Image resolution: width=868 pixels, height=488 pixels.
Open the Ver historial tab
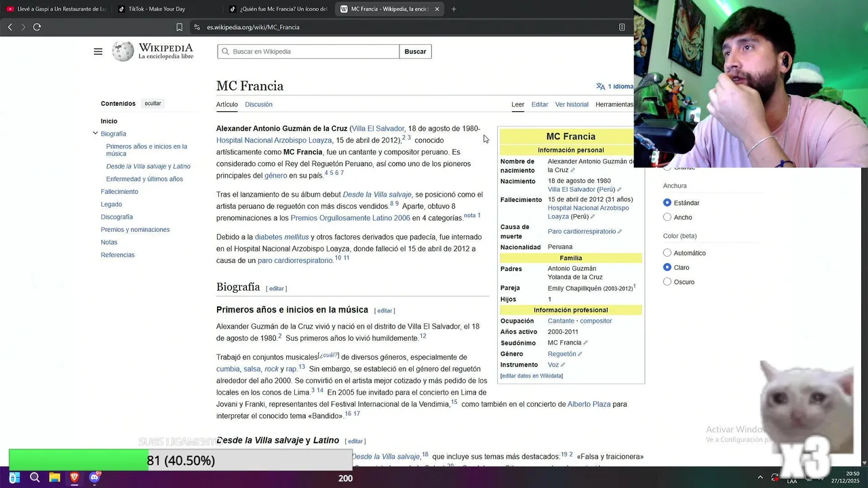click(572, 104)
